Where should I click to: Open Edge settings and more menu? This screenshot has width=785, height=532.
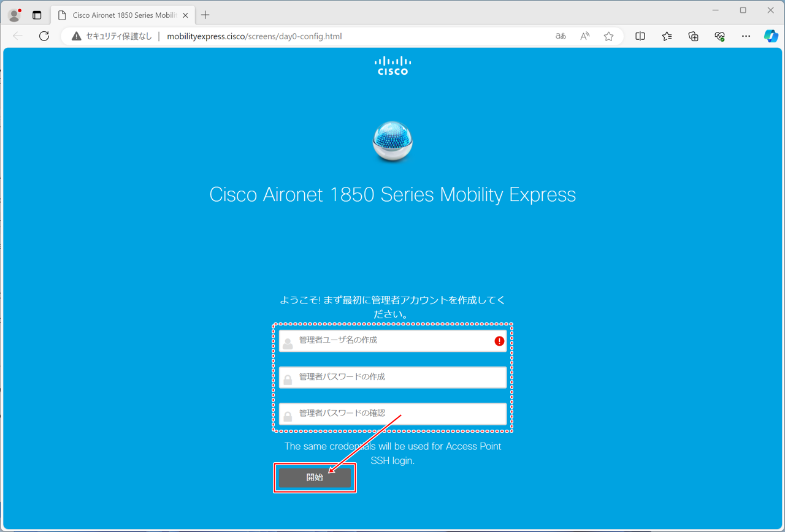[x=746, y=36]
